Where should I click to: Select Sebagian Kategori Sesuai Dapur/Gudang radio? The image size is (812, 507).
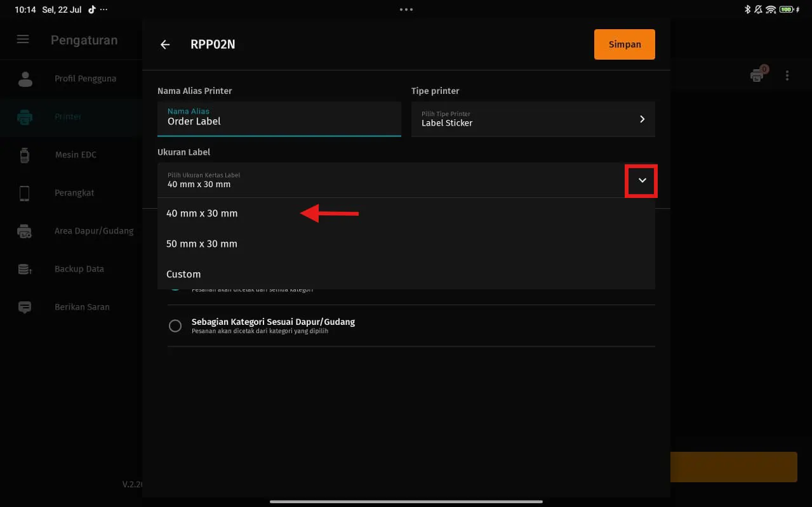click(x=175, y=326)
